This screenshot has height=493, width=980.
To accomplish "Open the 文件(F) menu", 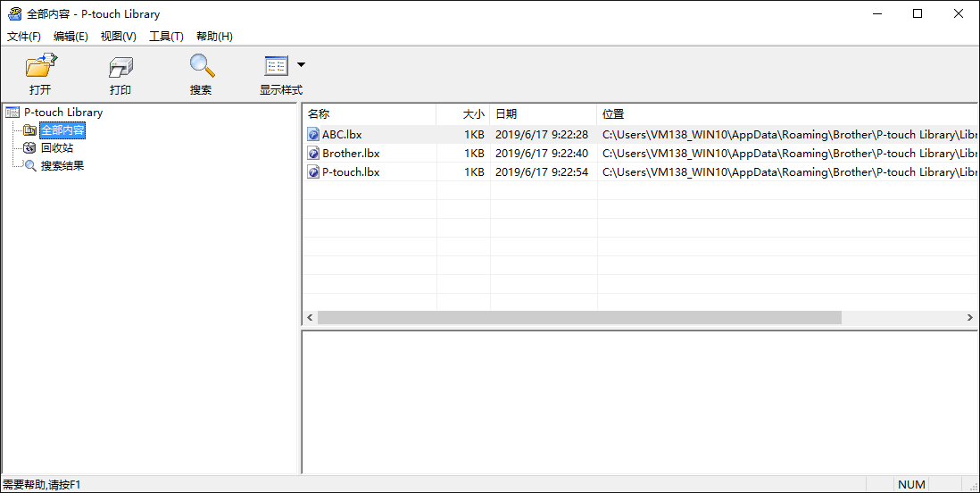I will 24,37.
